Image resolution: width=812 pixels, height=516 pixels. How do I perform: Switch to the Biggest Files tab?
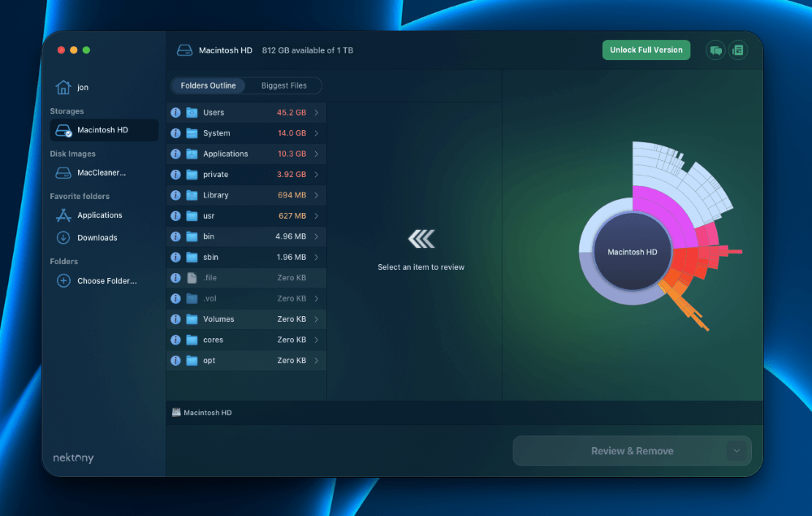[x=283, y=85]
